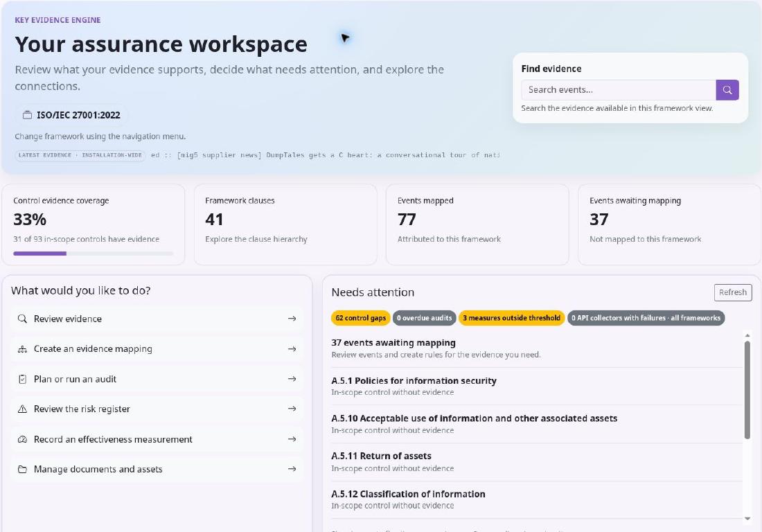762x532 pixels.
Task: Click the 0 API collectors with failures badge
Action: pyautogui.click(x=646, y=318)
